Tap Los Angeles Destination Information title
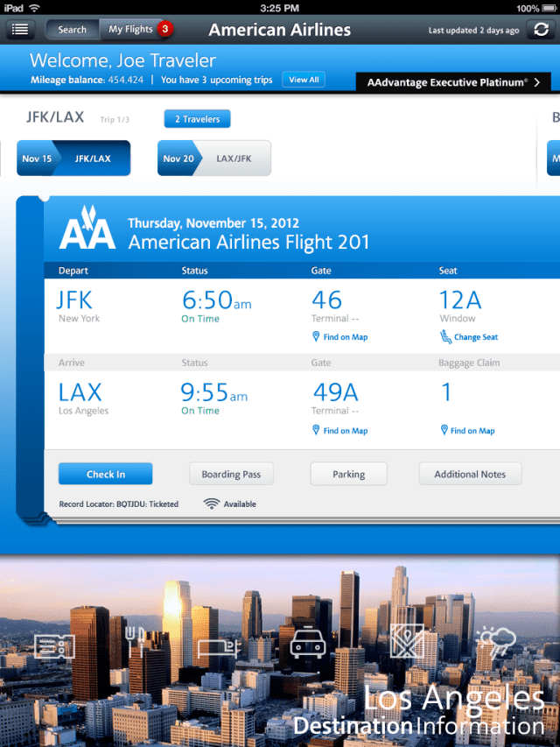The height and width of the screenshot is (747, 560). point(419,711)
